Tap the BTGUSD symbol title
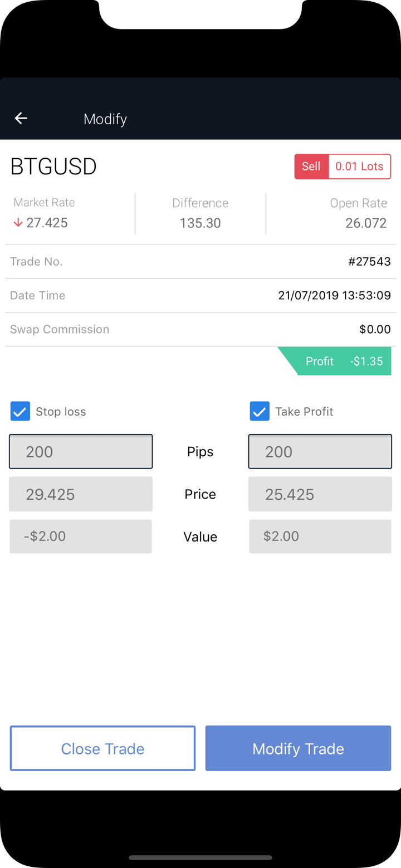 point(53,167)
